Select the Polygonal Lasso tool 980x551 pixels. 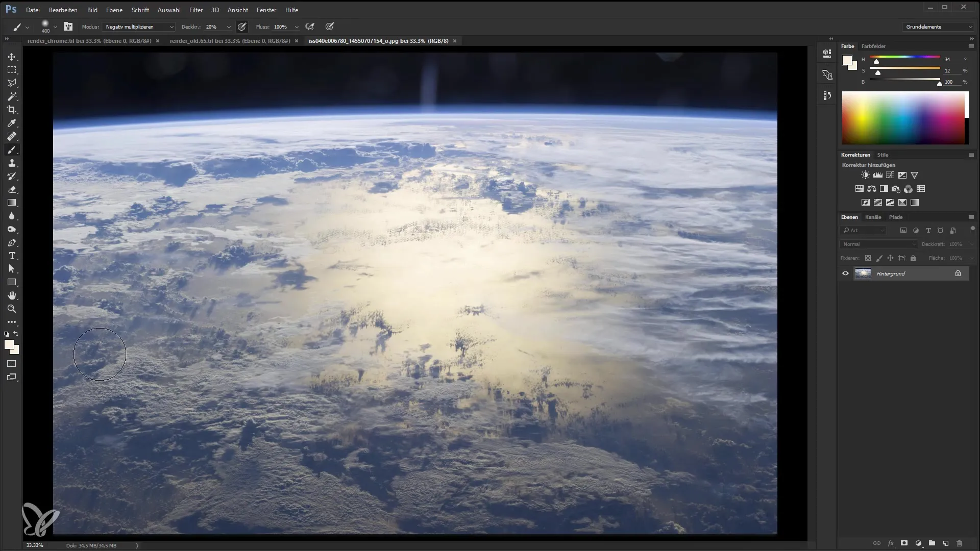(12, 83)
